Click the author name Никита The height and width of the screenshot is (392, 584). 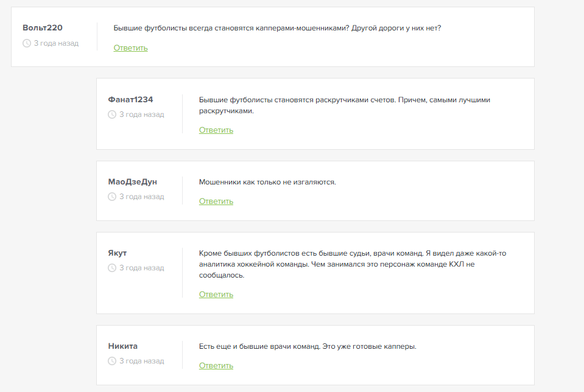pyautogui.click(x=122, y=346)
